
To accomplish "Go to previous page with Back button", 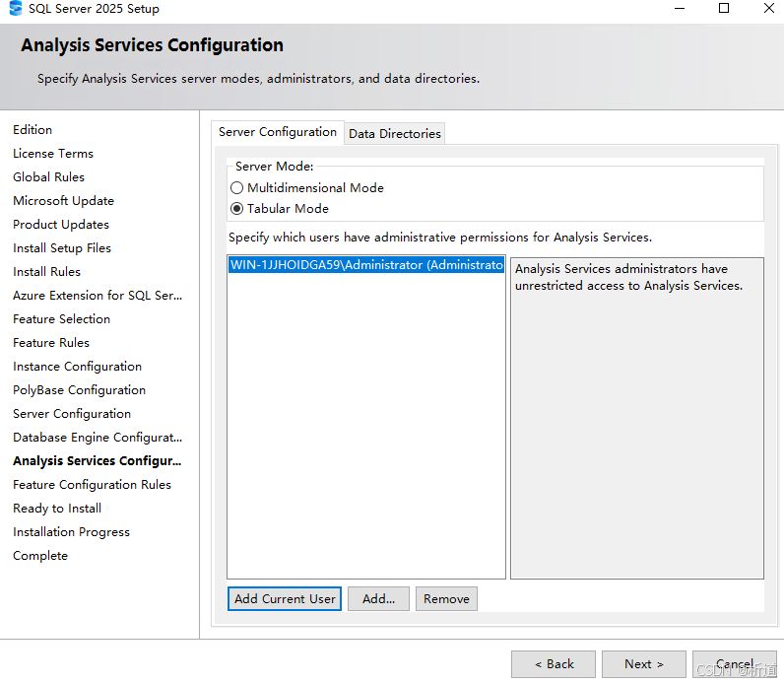I will 553,664.
